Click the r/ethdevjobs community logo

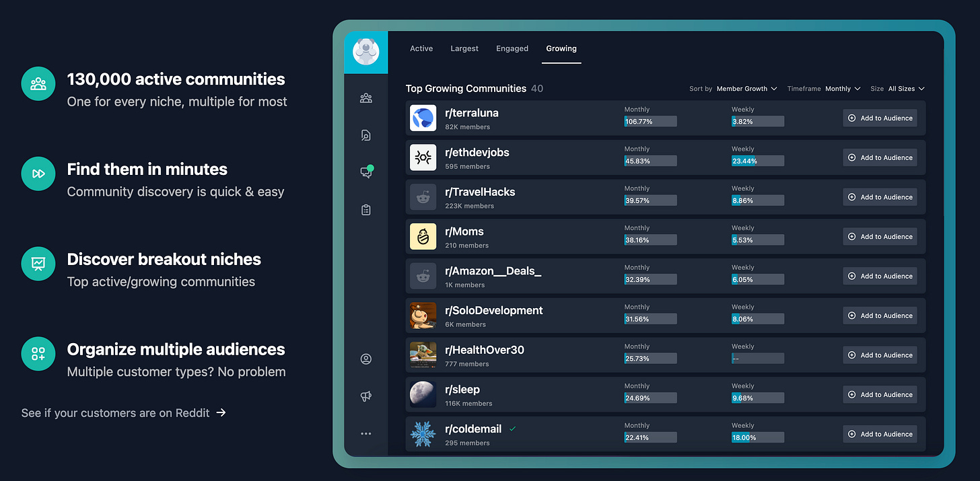(x=423, y=157)
